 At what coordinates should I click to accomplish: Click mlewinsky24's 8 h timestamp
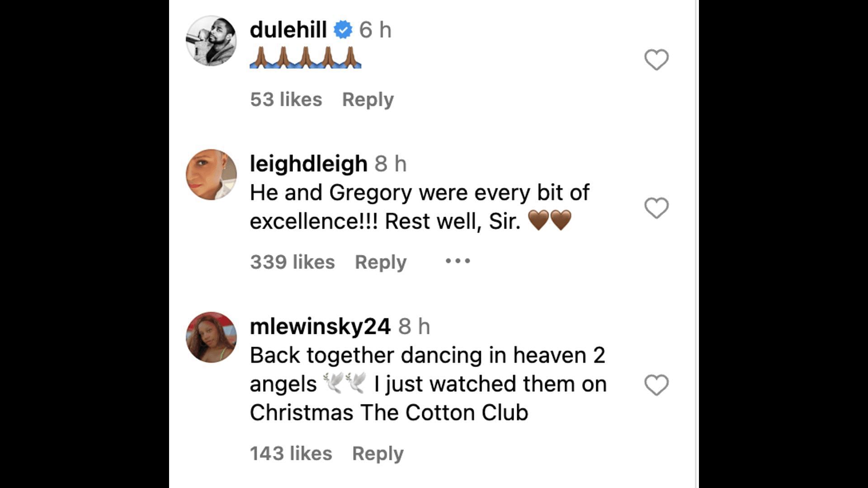(414, 326)
